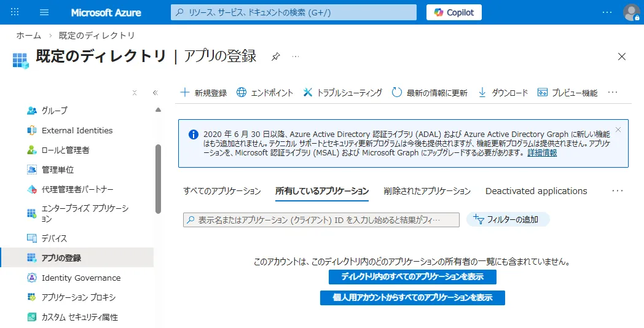Click フィルターの追加 button
Image resolution: width=644 pixels, height=328 pixels.
point(508,220)
